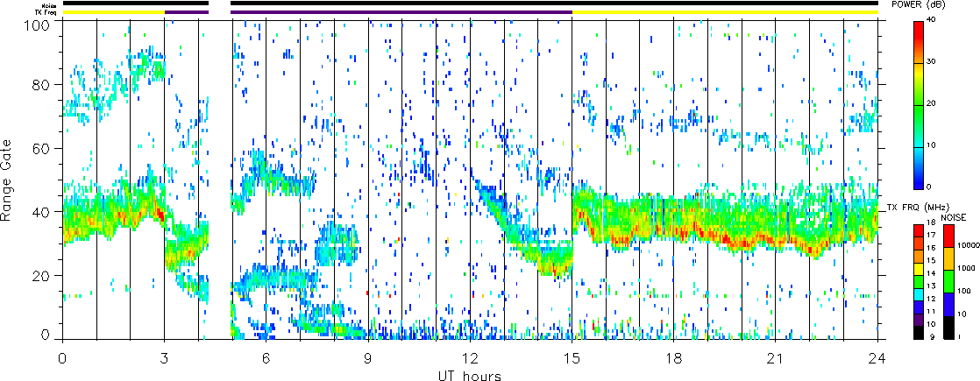Click the 'NOISE' legend title
Image resolution: width=980 pixels, height=381 pixels.
click(954, 217)
